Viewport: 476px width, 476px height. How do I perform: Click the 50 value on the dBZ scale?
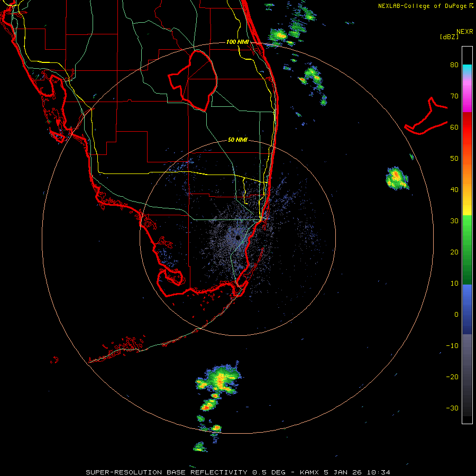(x=454, y=159)
